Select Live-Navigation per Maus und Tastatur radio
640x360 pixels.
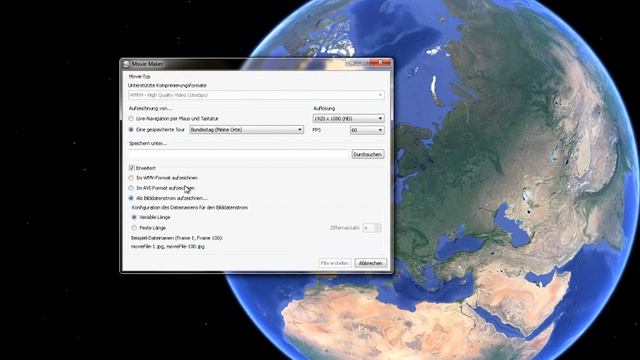131,118
